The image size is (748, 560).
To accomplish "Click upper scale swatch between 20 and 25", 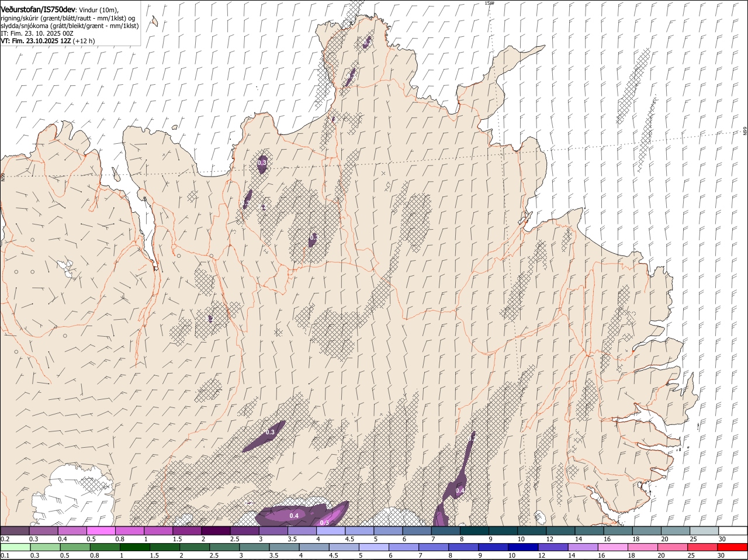I will (676, 531).
